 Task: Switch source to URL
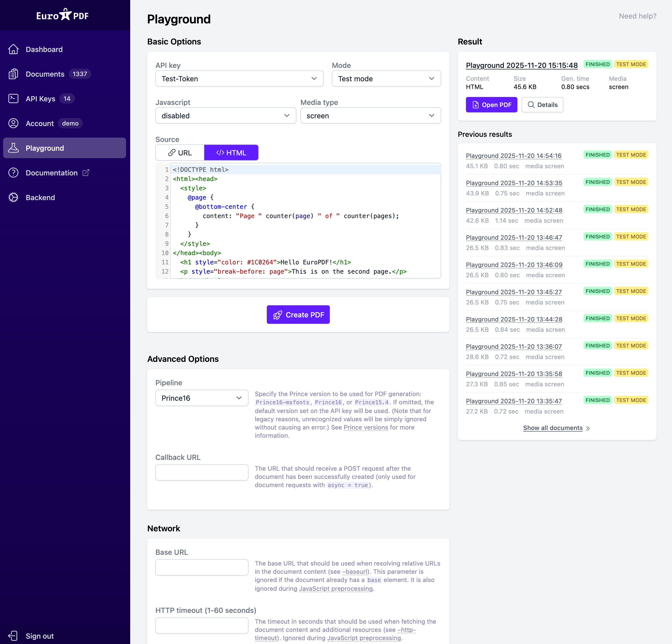(x=180, y=153)
